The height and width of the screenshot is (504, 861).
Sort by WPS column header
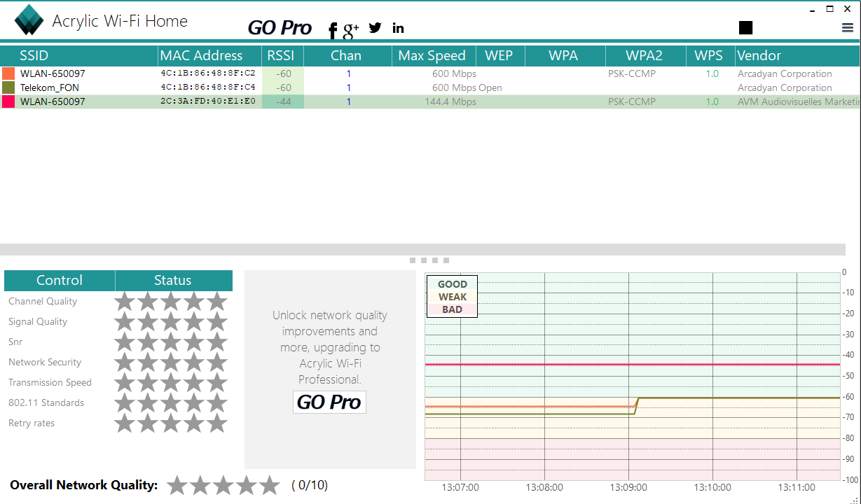coord(710,56)
